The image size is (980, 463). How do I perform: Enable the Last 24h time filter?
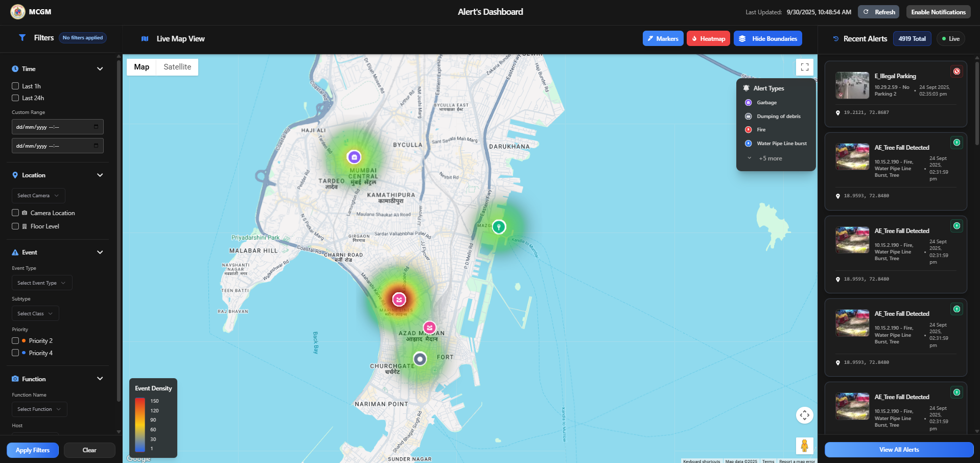click(x=15, y=98)
